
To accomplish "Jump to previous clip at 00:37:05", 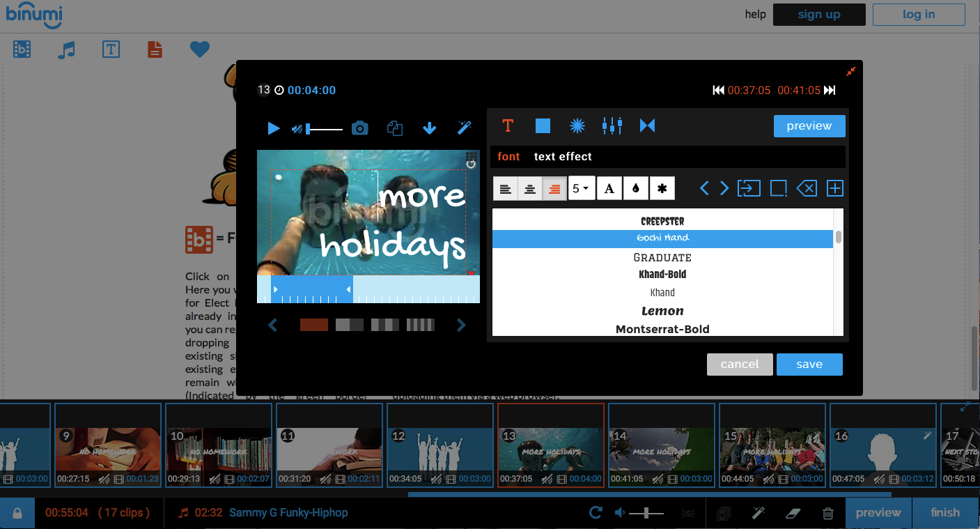I will (x=718, y=90).
